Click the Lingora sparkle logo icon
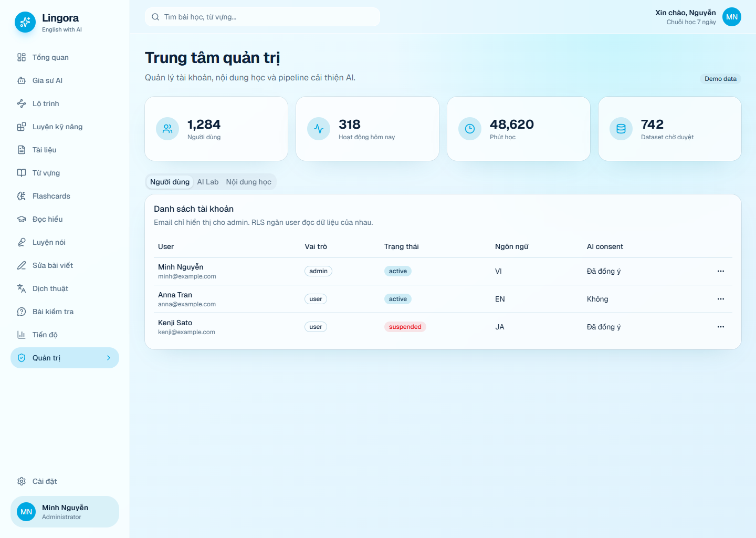The width and height of the screenshot is (756, 538). (x=25, y=22)
